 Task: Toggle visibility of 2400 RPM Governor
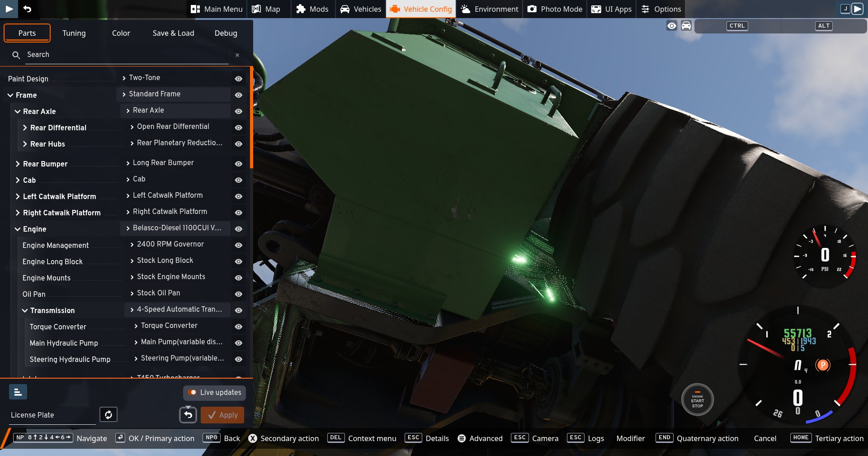point(239,245)
